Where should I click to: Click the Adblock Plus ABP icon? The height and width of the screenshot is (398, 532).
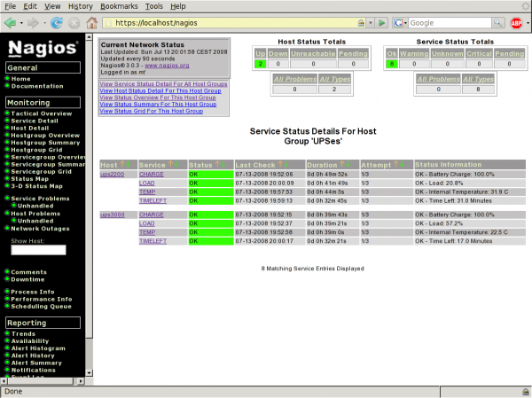(517, 22)
